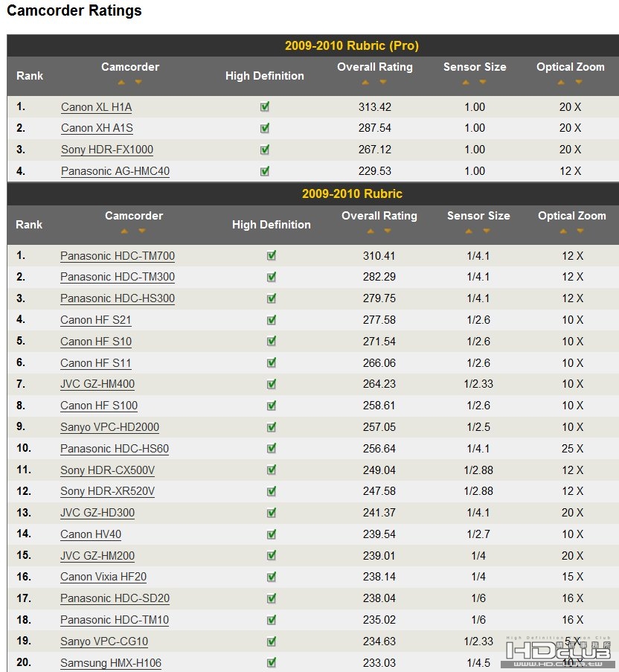Sort Pro table Camcorder column ascending arrow

click(122, 82)
